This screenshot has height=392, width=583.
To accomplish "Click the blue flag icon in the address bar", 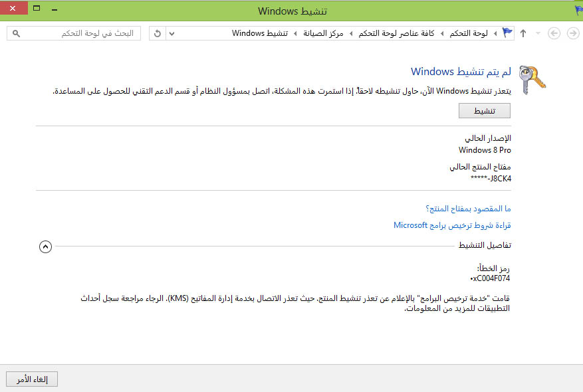I will click(x=507, y=33).
